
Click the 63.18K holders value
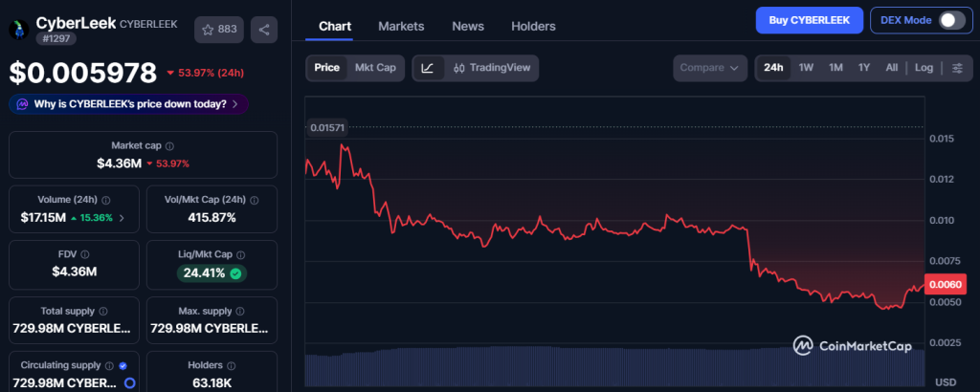212,382
